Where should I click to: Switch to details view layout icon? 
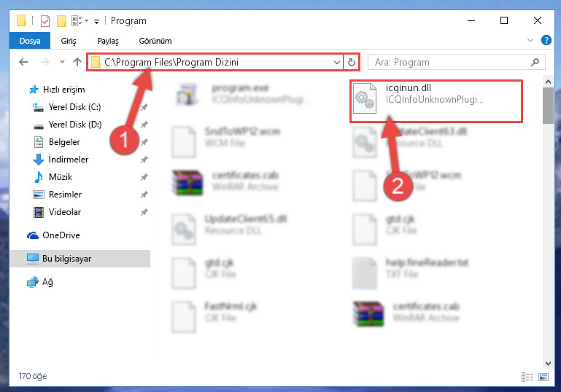[x=527, y=377]
